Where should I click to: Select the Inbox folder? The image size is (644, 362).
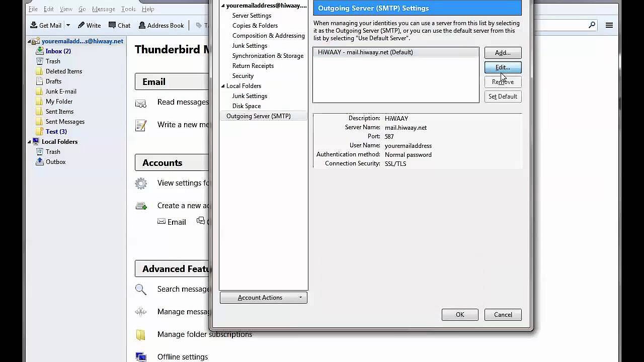(58, 51)
